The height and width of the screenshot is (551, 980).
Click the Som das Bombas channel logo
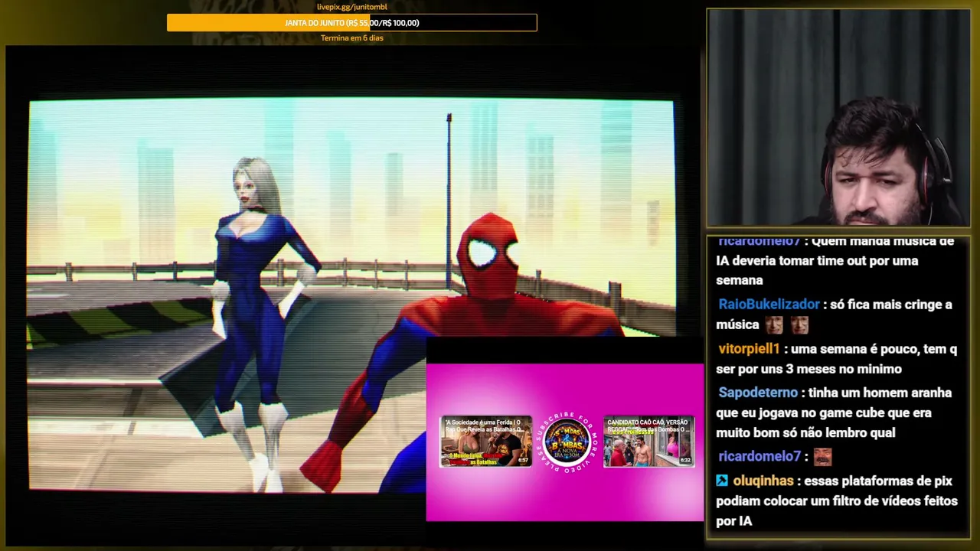567,442
